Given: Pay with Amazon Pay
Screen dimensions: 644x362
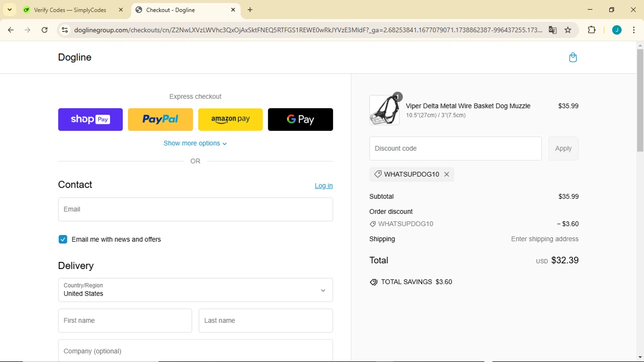Looking at the screenshot, I should tap(231, 119).
